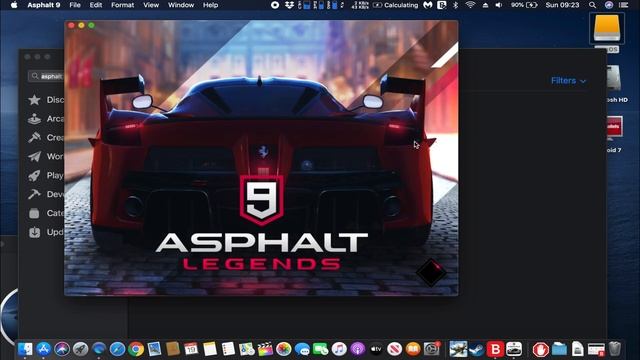Open Reminders list icon in Dock
The width and height of the screenshot is (640, 360).
tap(228, 349)
